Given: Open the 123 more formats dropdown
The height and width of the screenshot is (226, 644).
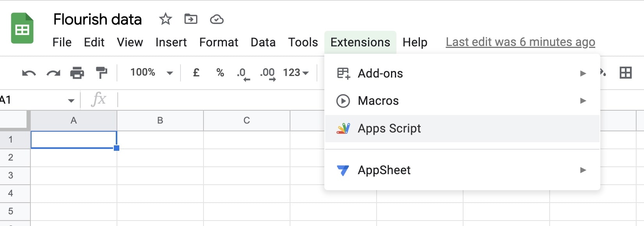Looking at the screenshot, I should tap(296, 72).
